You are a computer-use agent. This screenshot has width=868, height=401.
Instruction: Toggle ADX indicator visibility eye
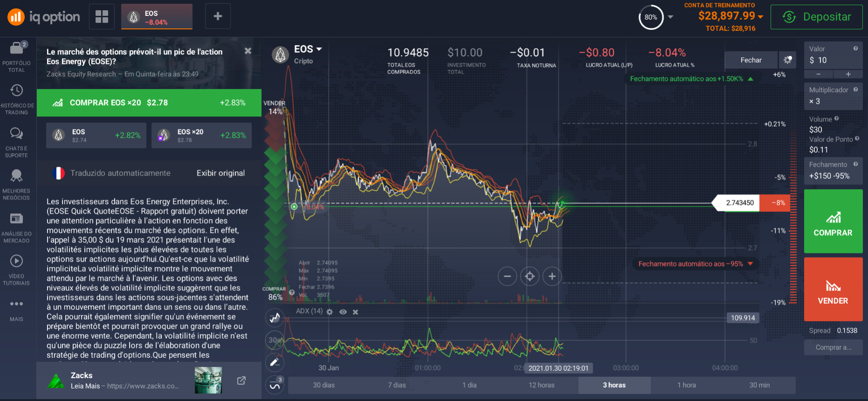point(343,312)
